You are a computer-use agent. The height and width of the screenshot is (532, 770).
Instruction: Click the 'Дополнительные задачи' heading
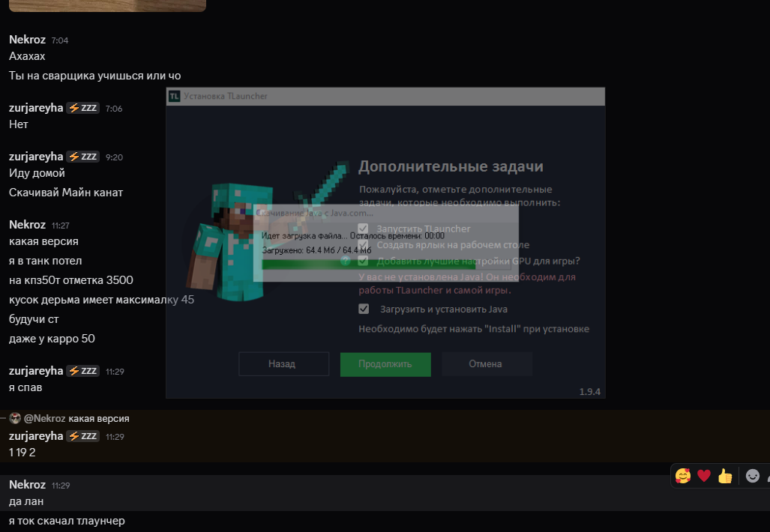pyautogui.click(x=451, y=166)
